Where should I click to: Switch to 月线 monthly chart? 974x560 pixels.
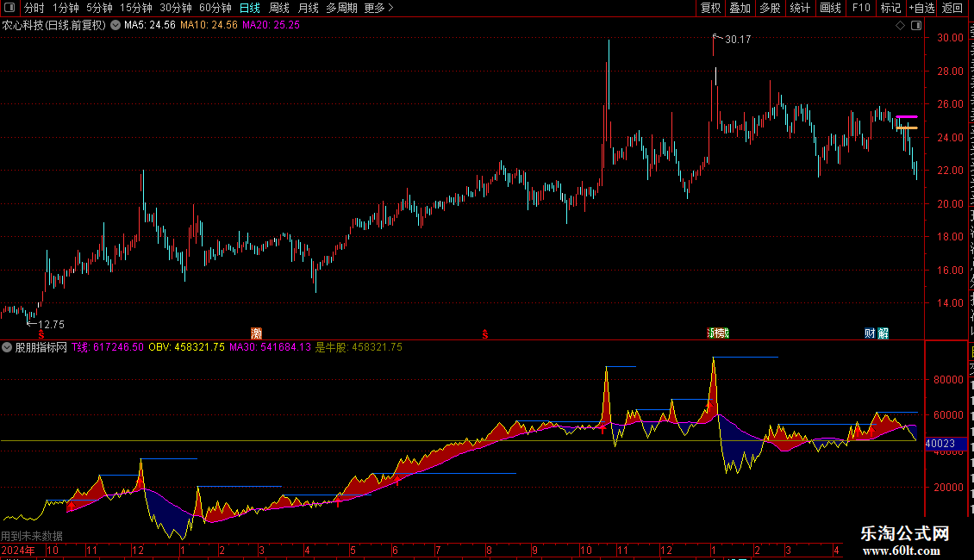pyautogui.click(x=308, y=8)
